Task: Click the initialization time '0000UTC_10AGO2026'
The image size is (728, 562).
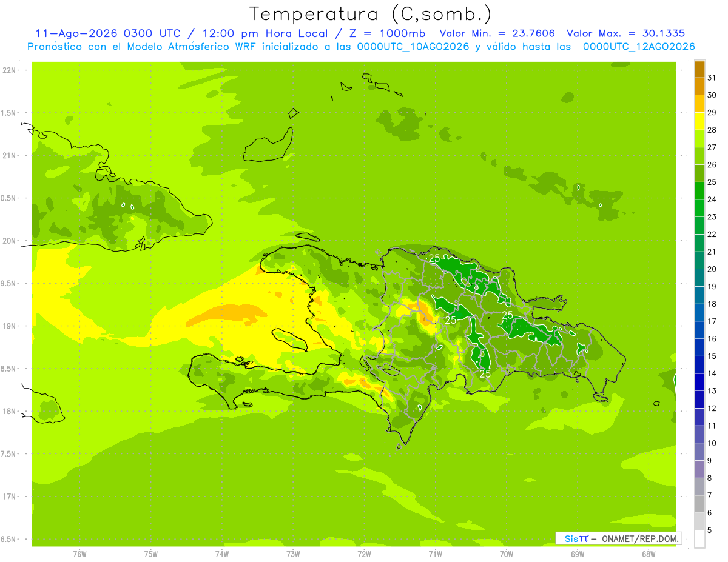Action: tap(413, 47)
